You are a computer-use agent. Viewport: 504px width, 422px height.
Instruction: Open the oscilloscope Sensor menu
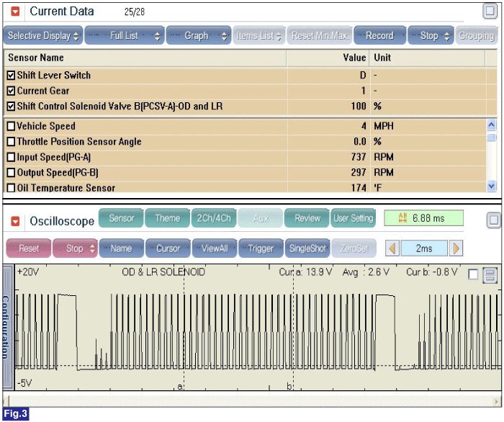coord(121,218)
